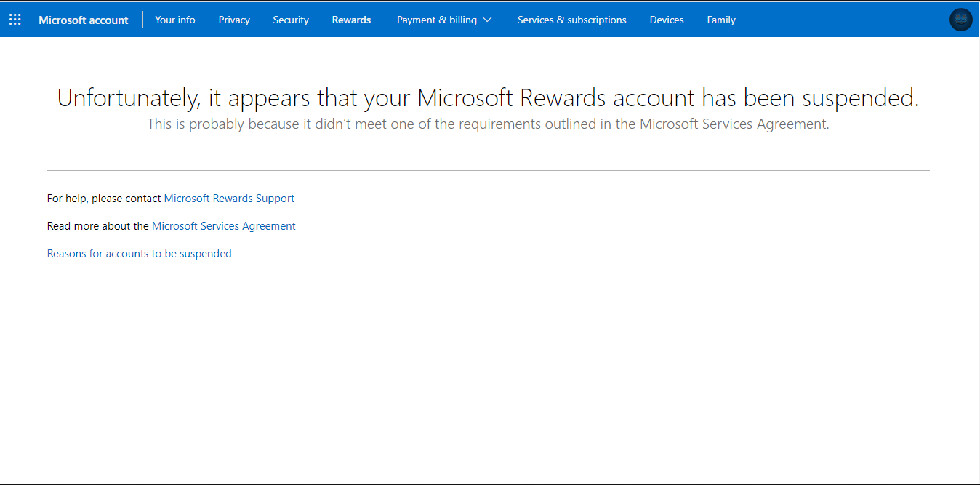Open the Security tab

pos(291,20)
